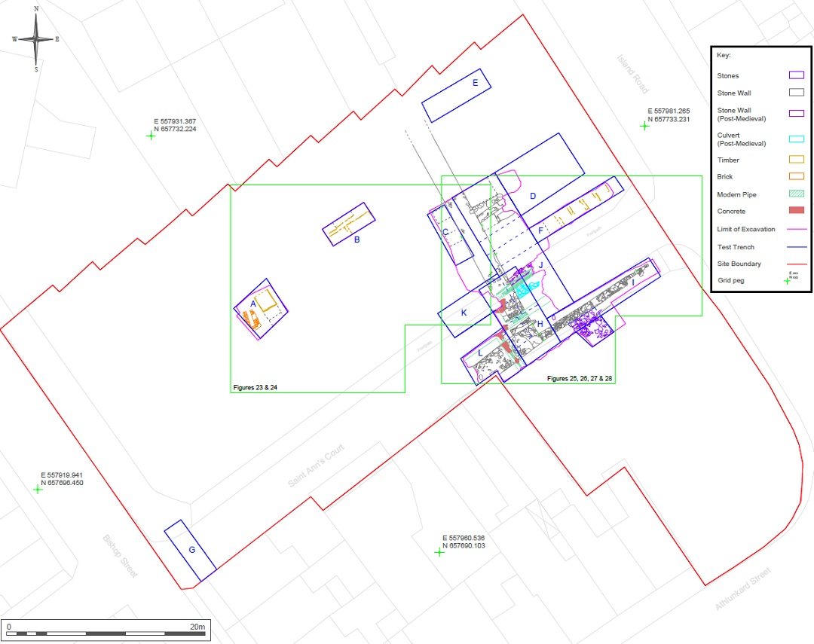Click the grid peg marker near E 557931.367
814x644 pixels.
click(151, 136)
